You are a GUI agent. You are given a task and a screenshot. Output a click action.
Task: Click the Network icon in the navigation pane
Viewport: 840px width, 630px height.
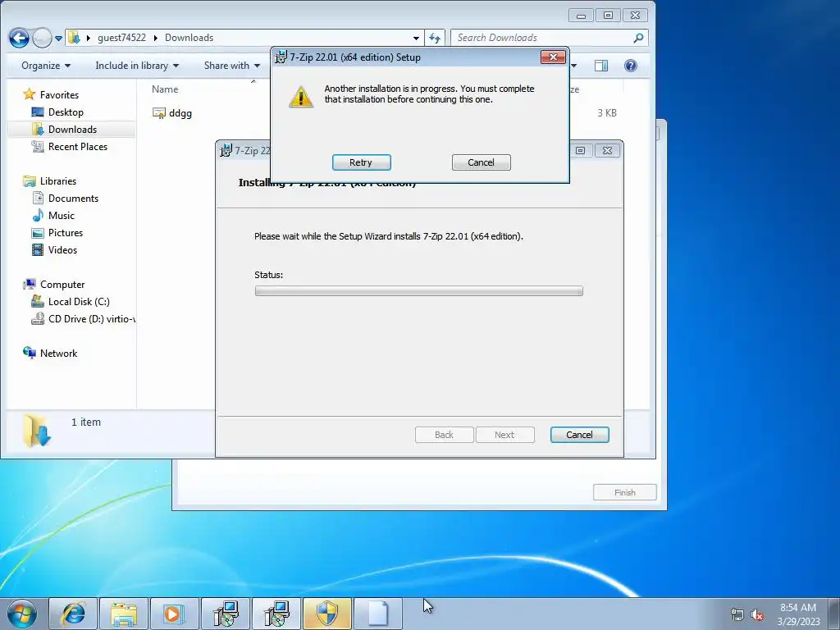pyautogui.click(x=29, y=353)
